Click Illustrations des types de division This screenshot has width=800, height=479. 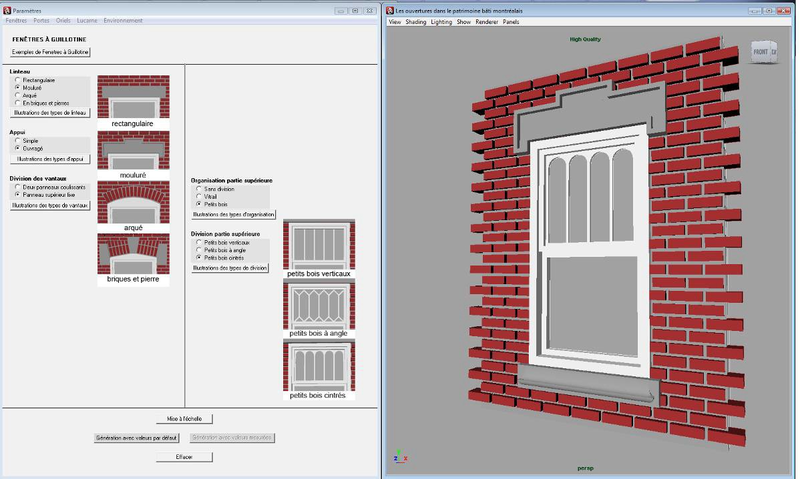pyautogui.click(x=230, y=268)
